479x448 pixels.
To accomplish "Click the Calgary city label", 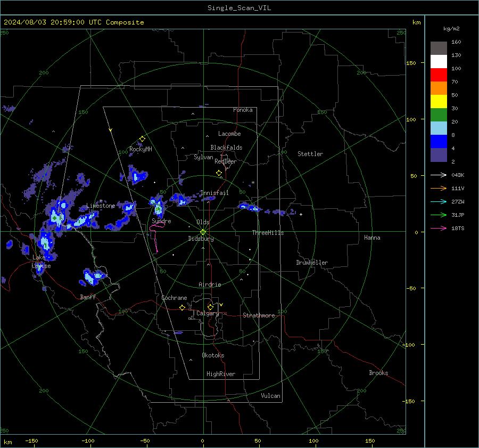I will 208,313.
